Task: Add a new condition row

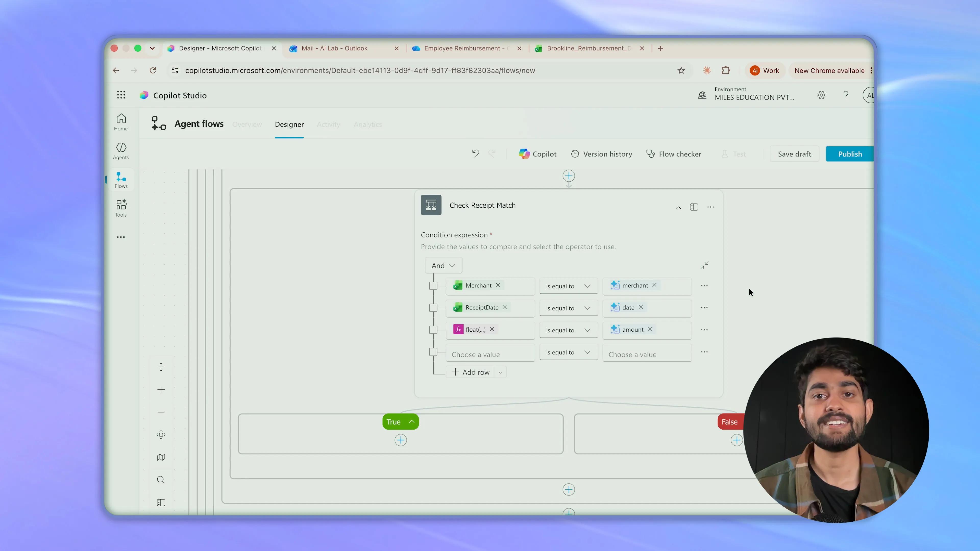Action: [x=471, y=372]
